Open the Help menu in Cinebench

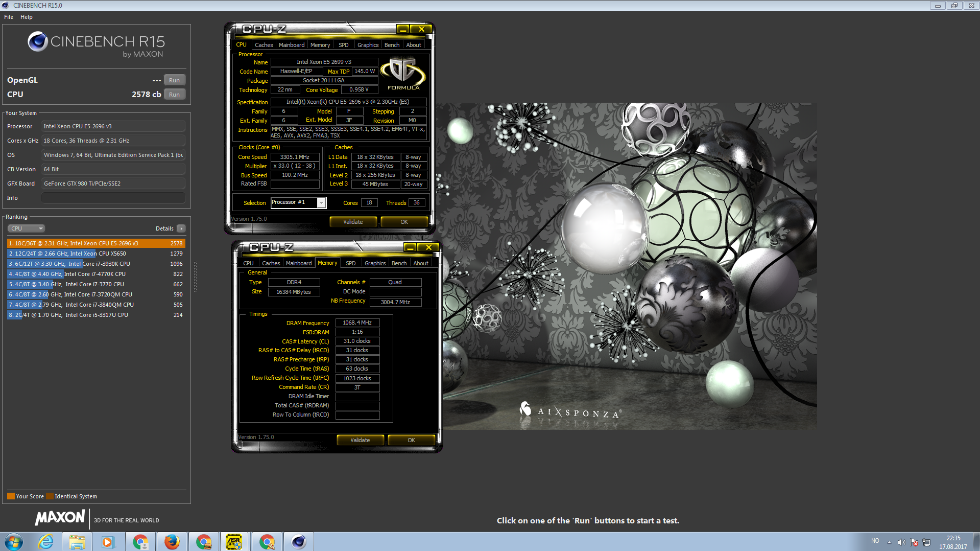pos(27,17)
